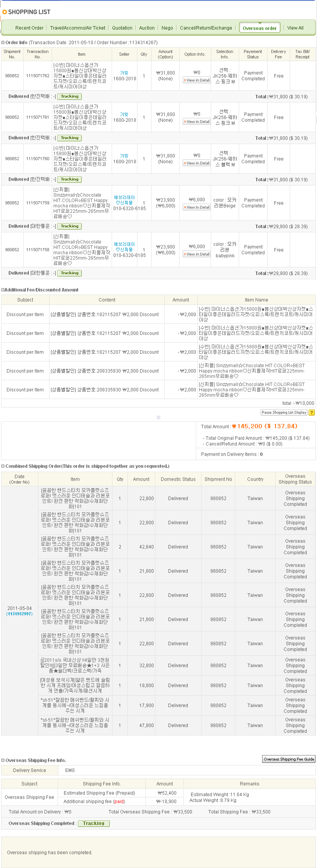Toggle the Overseas Shipping Fee Info section icon
The height and width of the screenshot is (868, 317).
pos(3,760)
